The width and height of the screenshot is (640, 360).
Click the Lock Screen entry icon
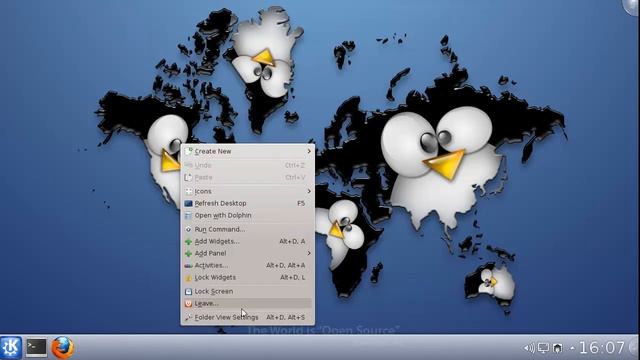(x=188, y=291)
